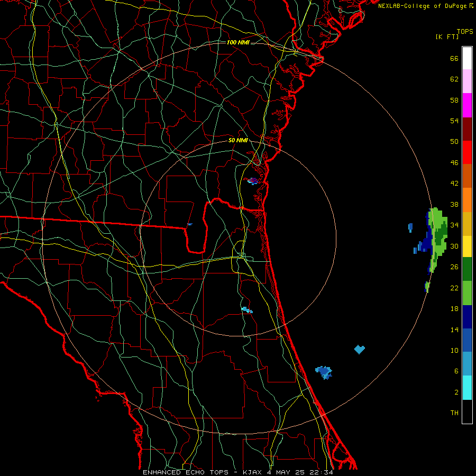
Task: Pick the light blue legend swatch
Action: (467, 364)
